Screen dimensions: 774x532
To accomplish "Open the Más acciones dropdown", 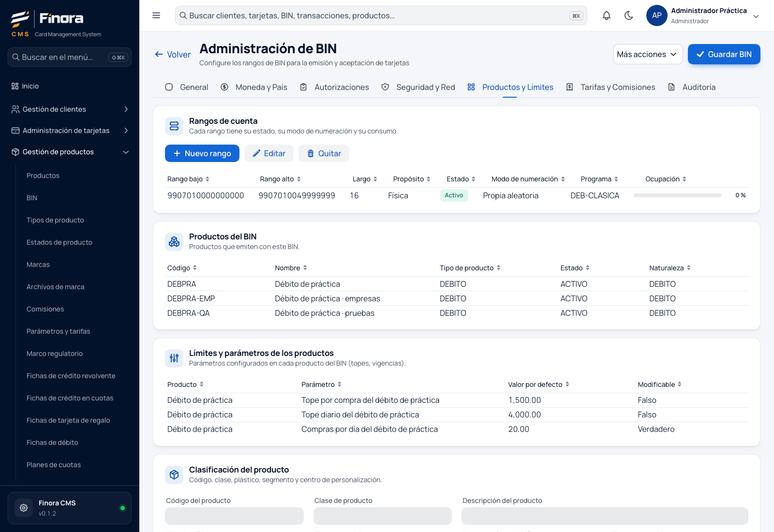I will tap(648, 54).
